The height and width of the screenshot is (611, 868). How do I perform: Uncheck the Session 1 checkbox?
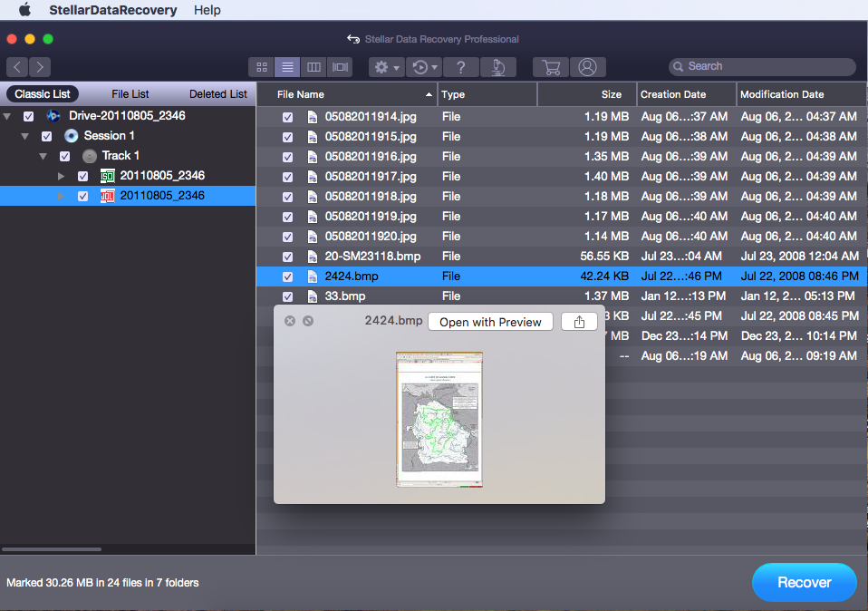[46, 136]
